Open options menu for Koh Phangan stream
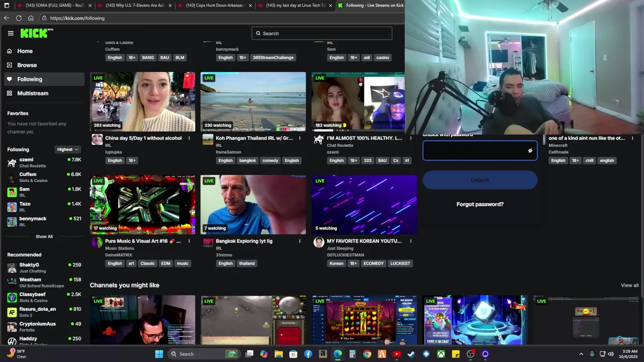 pos(300,138)
